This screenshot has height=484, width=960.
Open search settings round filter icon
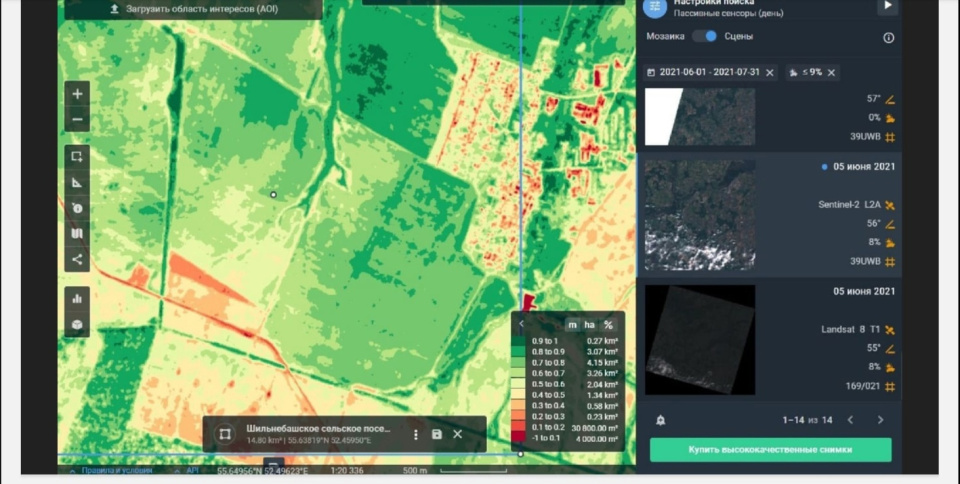point(654,7)
